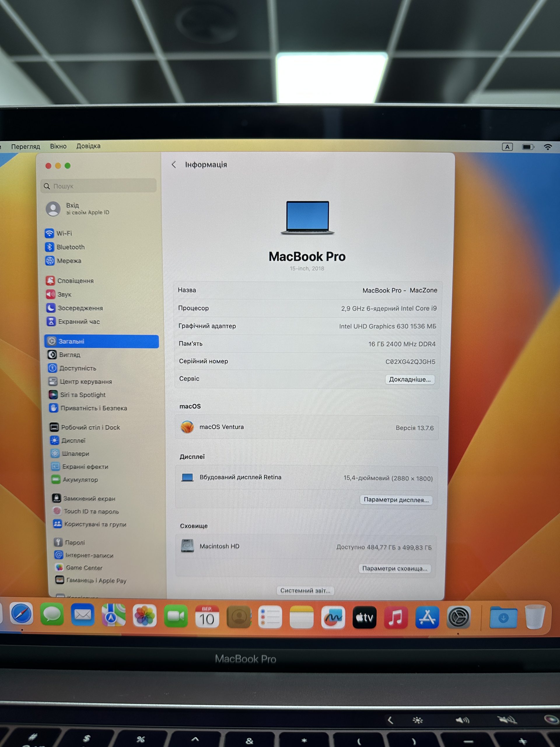
Task: Open Siri та Spotlight settings
Action: (77, 395)
